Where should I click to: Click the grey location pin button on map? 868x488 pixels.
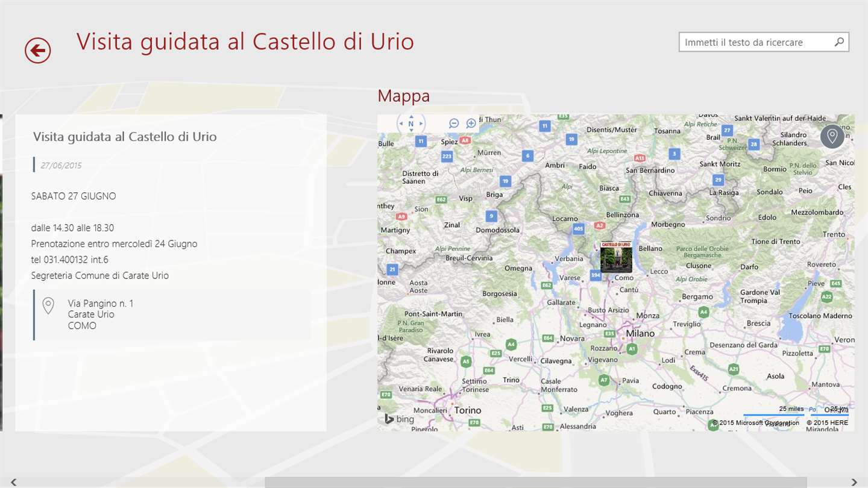pos(832,136)
